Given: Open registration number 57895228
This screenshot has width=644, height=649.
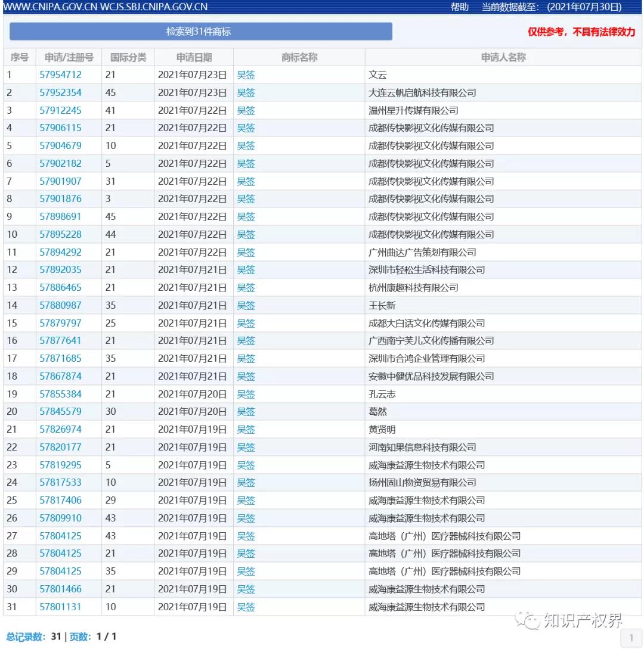Looking at the screenshot, I should click(x=60, y=234).
